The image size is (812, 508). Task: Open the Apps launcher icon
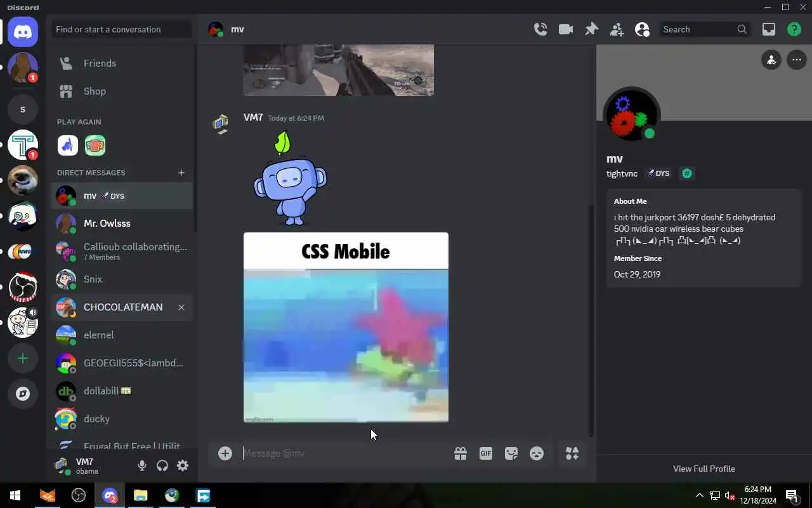click(x=572, y=453)
